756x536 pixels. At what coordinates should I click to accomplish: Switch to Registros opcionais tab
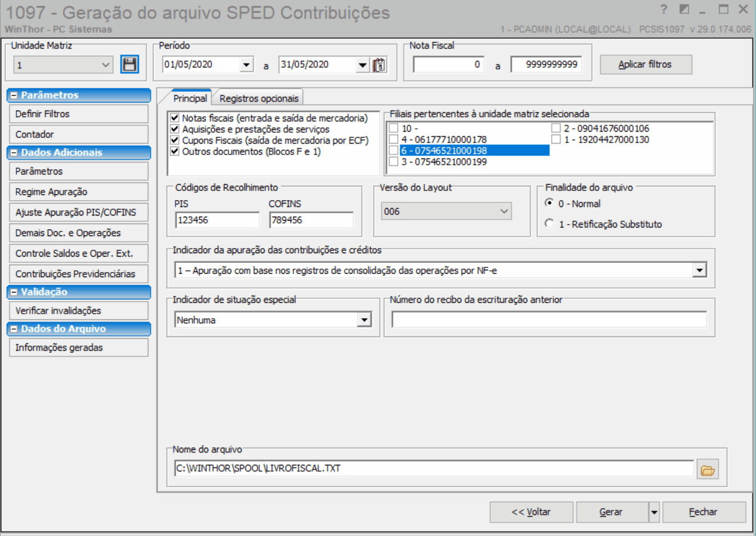click(x=259, y=99)
